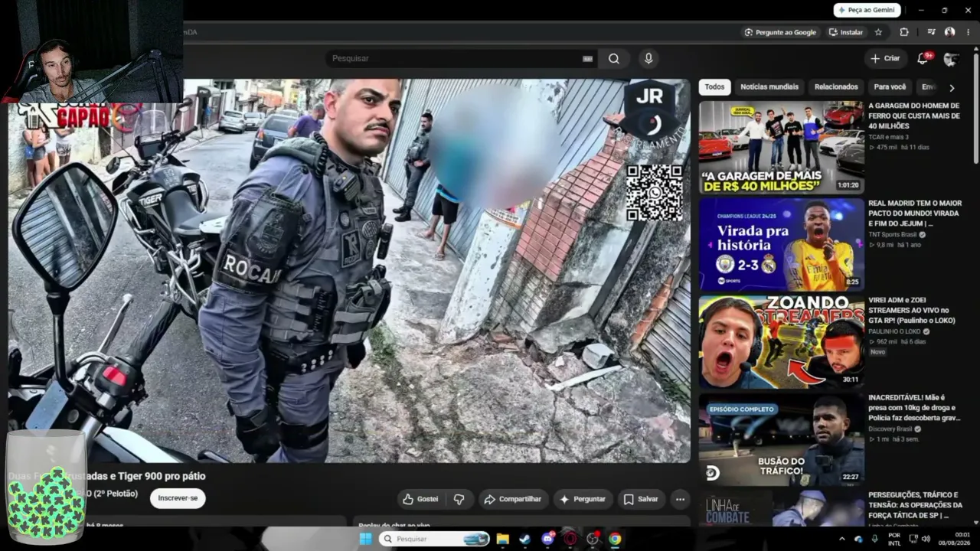Viewport: 980px width, 551px height.
Task: Select the Notícias mundiais chip
Action: pos(769,87)
